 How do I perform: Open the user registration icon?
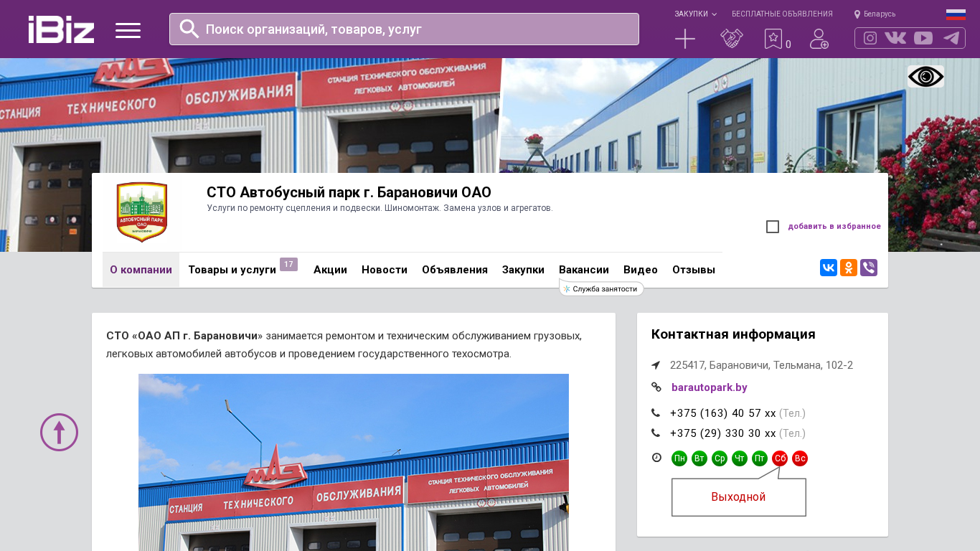coord(819,39)
